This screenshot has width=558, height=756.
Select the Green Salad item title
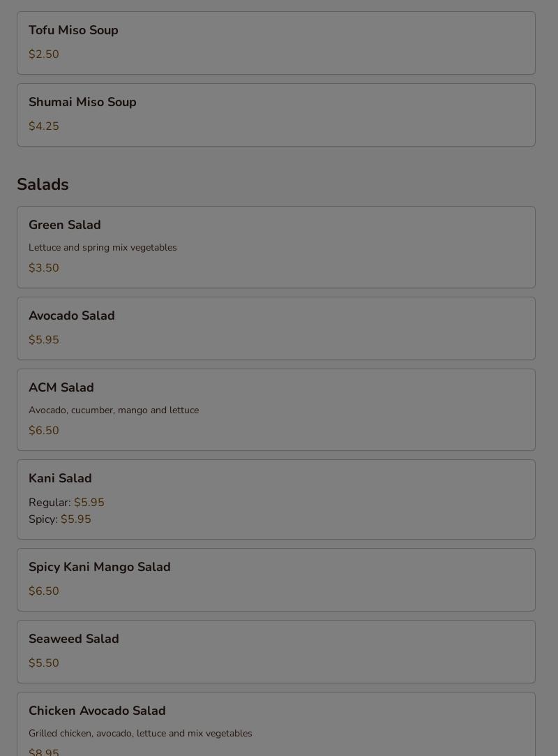65,225
